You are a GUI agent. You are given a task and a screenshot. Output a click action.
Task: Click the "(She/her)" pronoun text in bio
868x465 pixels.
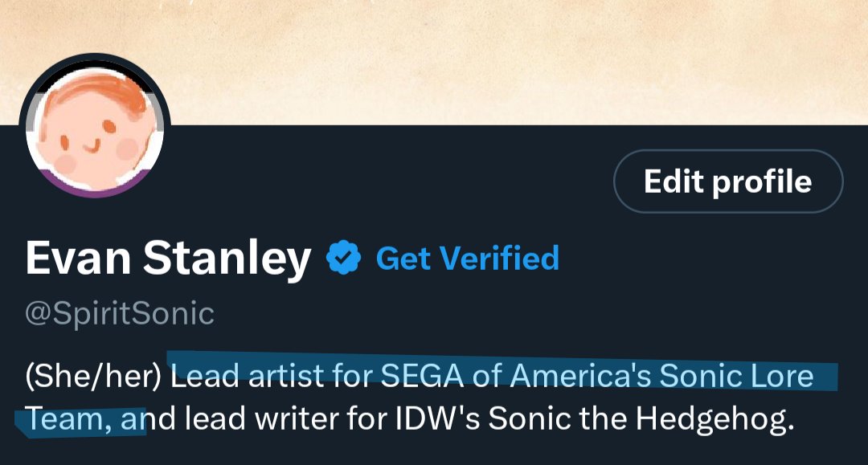(94, 376)
